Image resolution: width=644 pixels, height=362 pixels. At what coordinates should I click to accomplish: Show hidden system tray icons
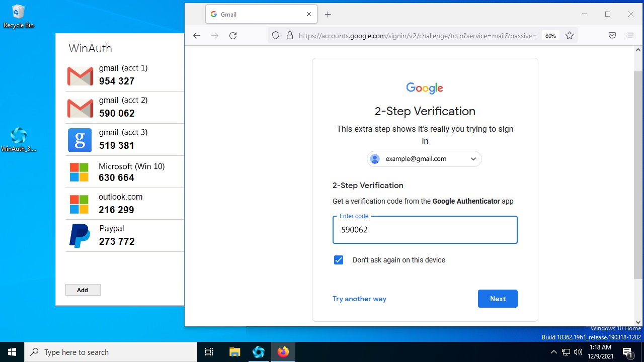553,352
